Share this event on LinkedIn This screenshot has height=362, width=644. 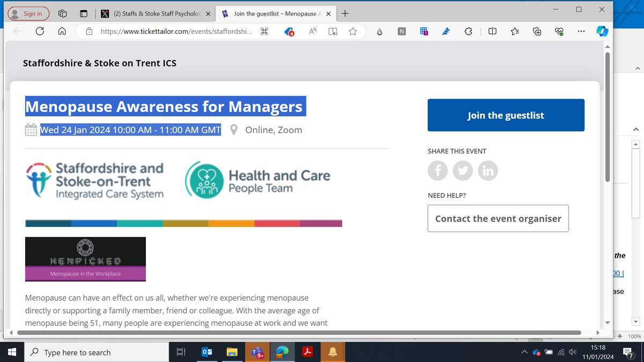click(x=488, y=171)
